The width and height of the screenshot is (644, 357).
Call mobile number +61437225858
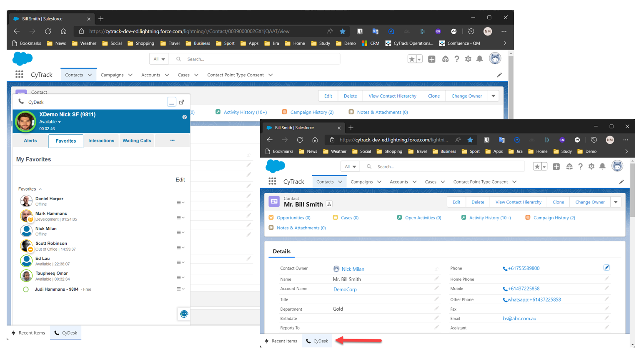coord(524,289)
